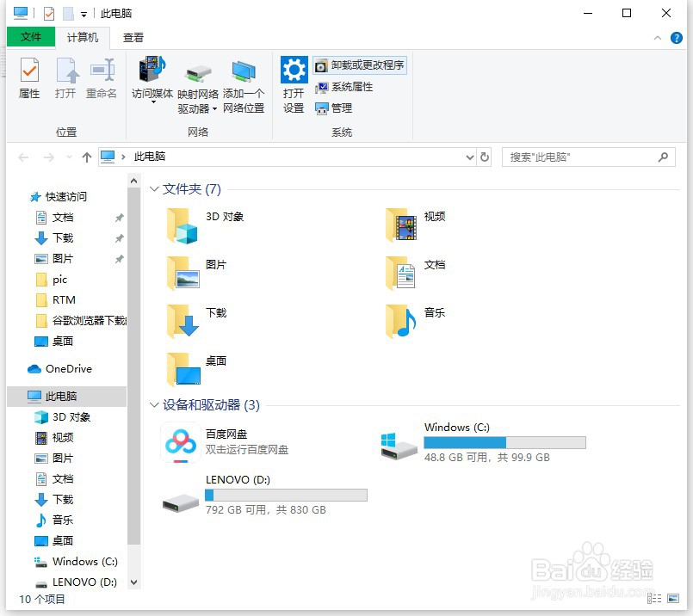Select the 视频 folder in main pane
The height and width of the screenshot is (616, 693).
tap(401, 225)
